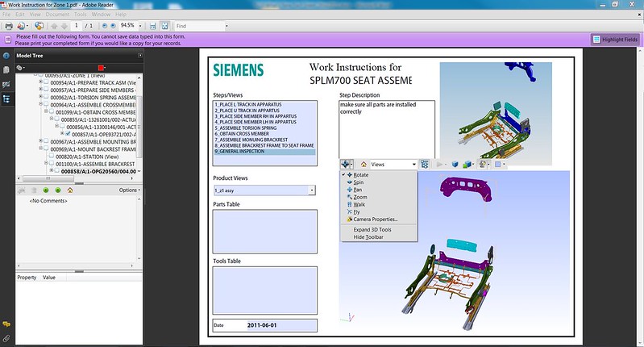Open the Model Tree red color swatch dropdown
Screen dimensions: 644x347
pos(102,68)
